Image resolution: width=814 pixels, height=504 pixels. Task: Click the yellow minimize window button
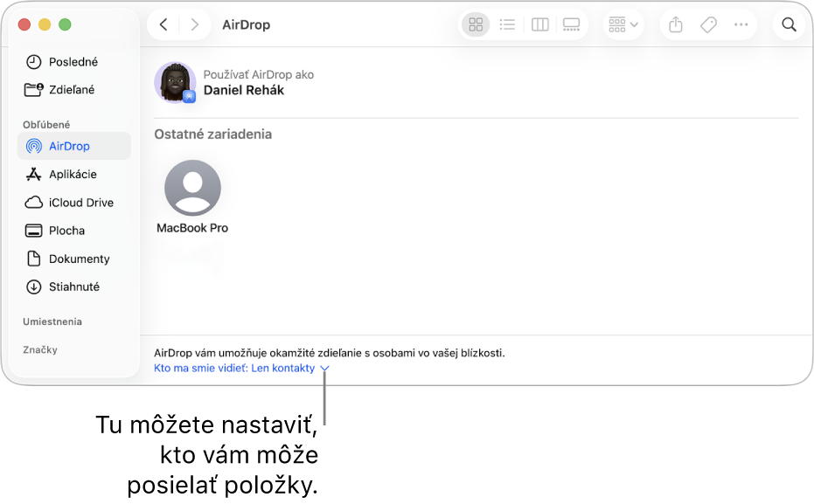(45, 24)
